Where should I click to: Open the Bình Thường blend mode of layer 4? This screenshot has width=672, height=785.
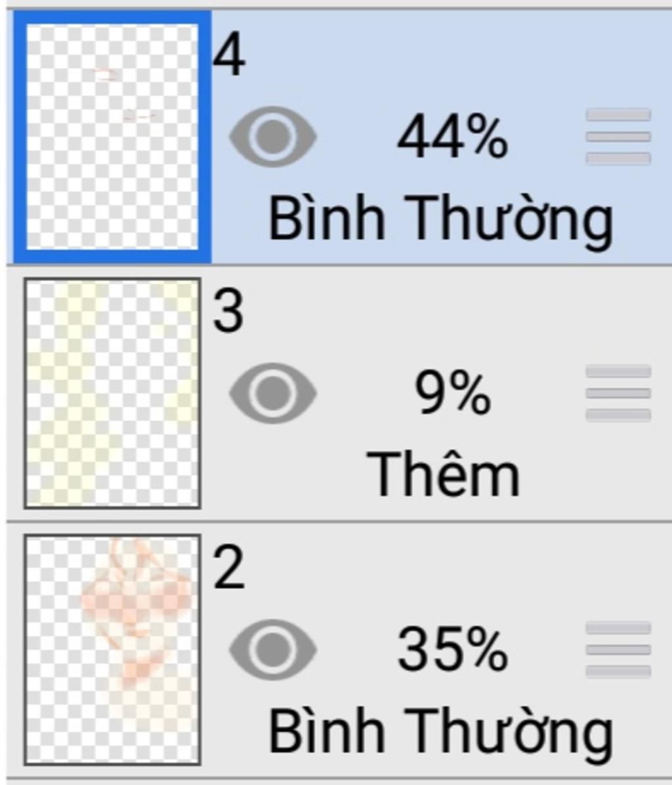pyautogui.click(x=440, y=220)
